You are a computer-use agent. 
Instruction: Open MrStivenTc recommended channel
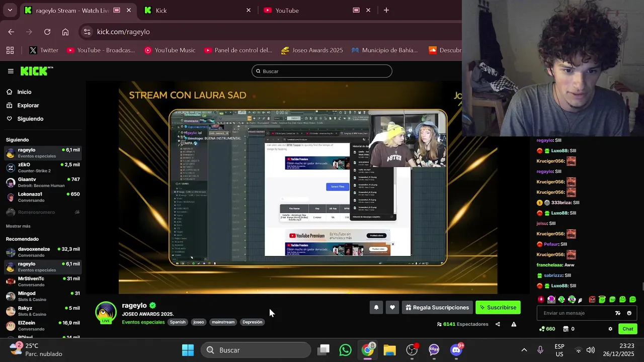43,282
